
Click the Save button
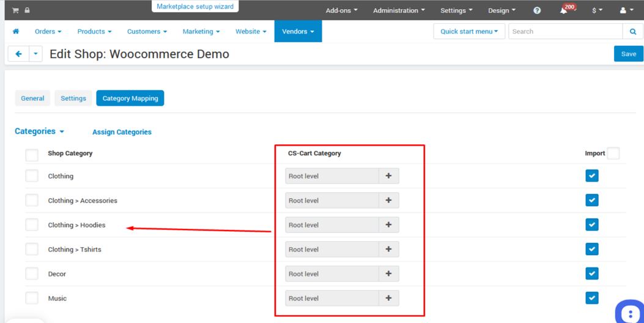tap(628, 54)
